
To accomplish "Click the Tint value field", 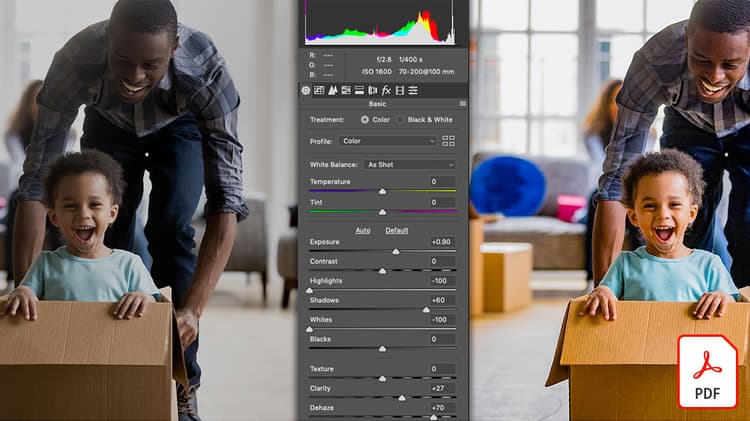I will [442, 202].
